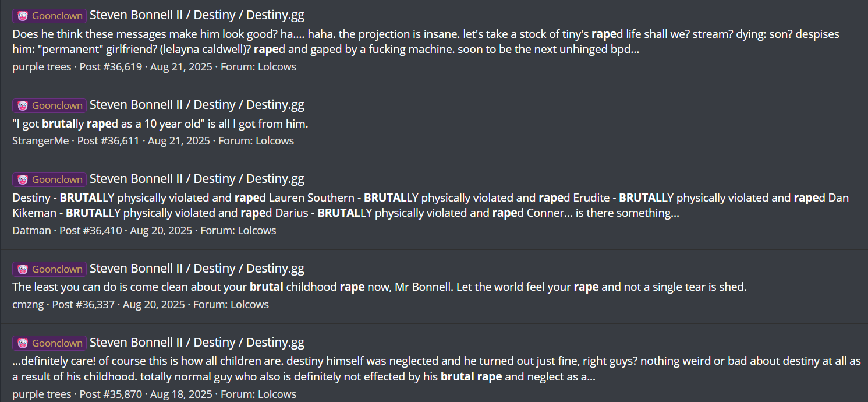Screen dimensions: 868x402
Task: Visit Datman's user profile
Action: pos(31,231)
